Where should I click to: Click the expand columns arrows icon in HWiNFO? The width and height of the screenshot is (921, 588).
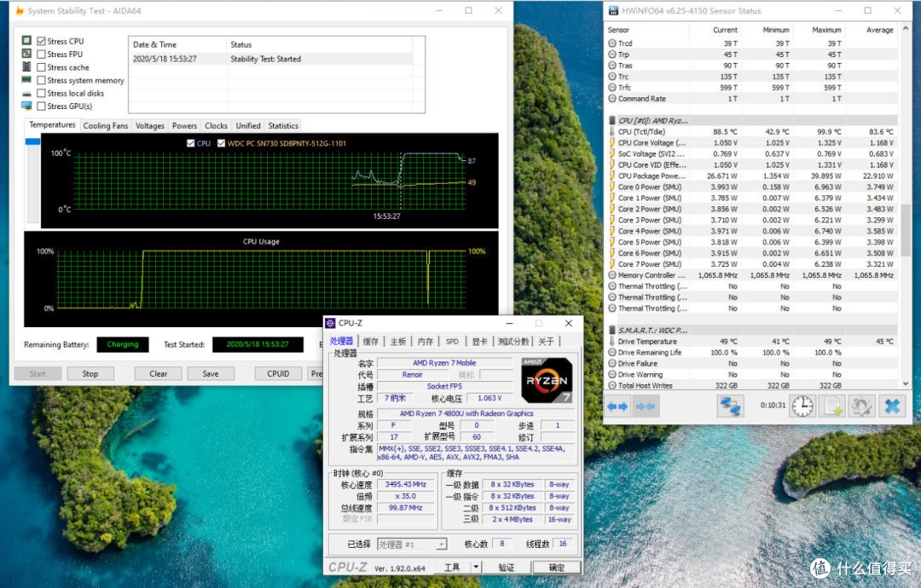(618, 406)
